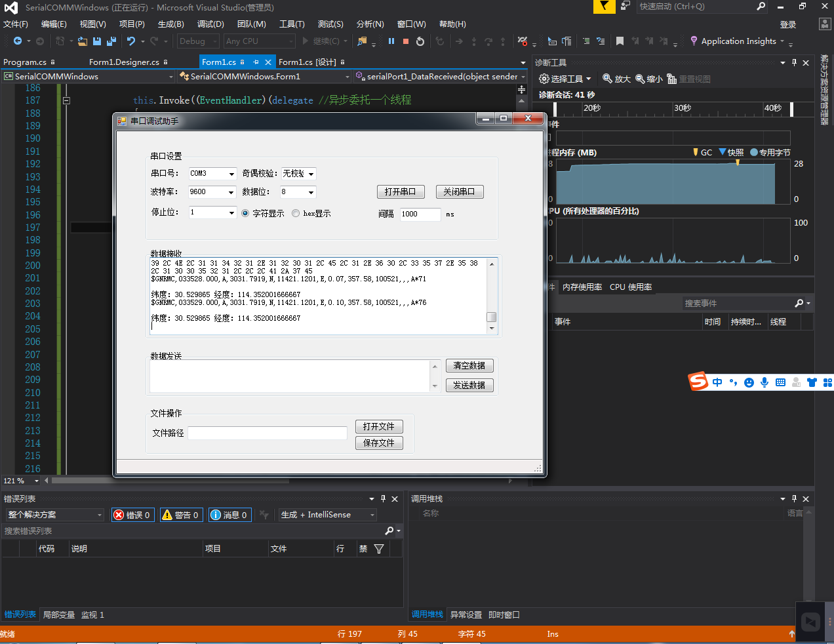Open the 整个解决方案 scope dropdown
The height and width of the screenshot is (644, 834).
pyautogui.click(x=55, y=515)
